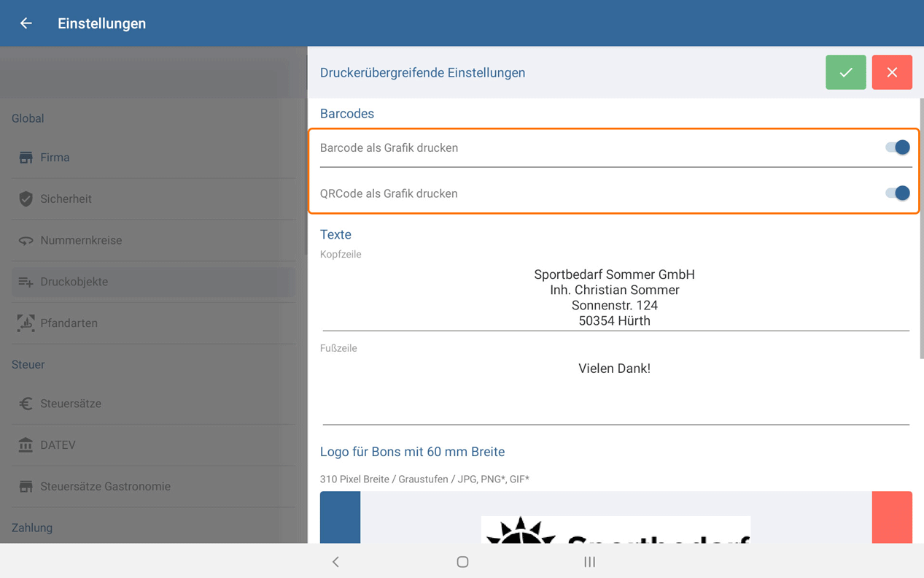Tap the Android back navigation button
This screenshot has width=924, height=578.
point(335,562)
